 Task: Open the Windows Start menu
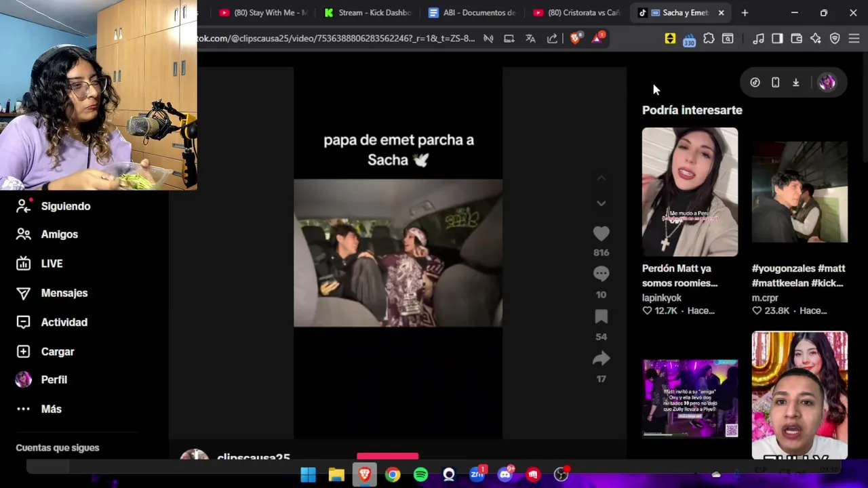[x=308, y=474]
